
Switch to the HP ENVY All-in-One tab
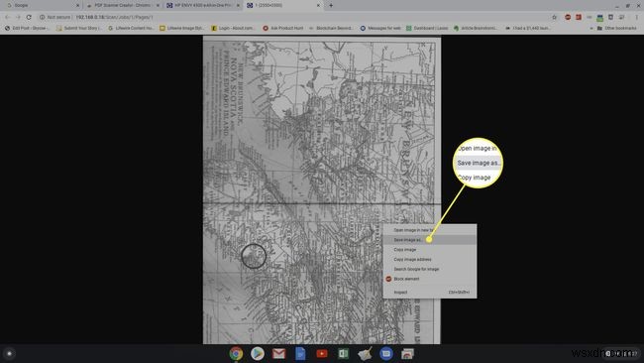(202, 5)
